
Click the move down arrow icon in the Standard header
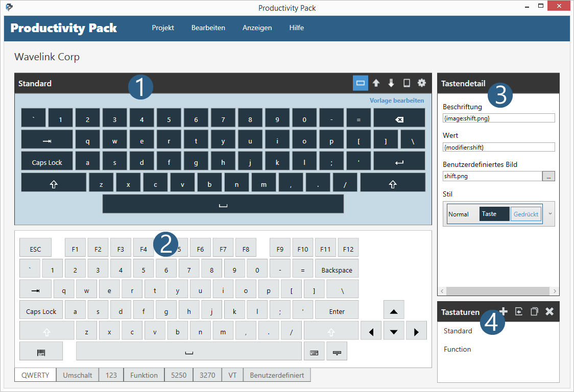click(x=391, y=83)
